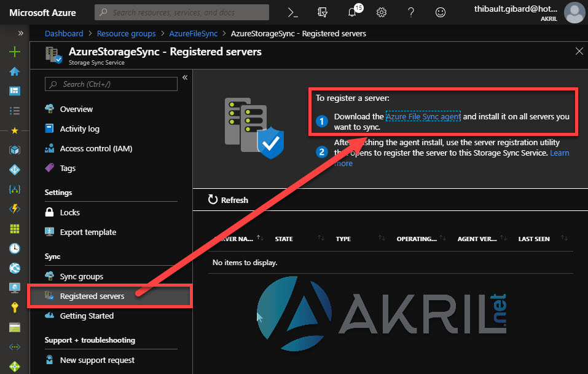
Task: Open Cloud Shell from the top bar
Action: click(292, 12)
